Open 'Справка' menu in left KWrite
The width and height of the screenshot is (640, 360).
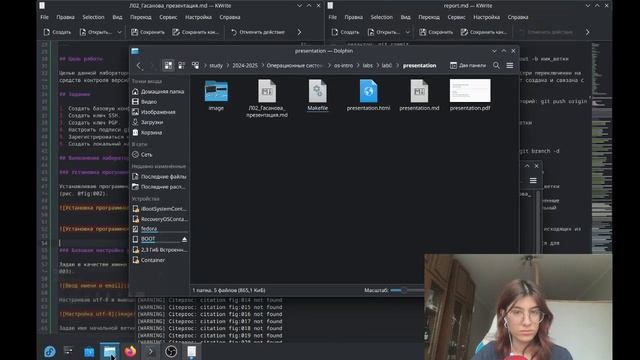coord(230,17)
